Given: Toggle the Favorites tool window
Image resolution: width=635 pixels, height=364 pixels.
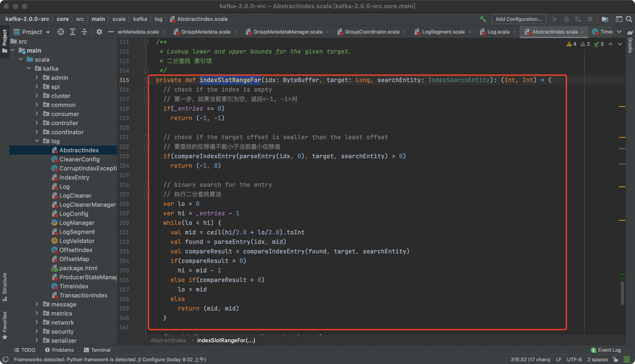Looking at the screenshot, I should (5, 325).
